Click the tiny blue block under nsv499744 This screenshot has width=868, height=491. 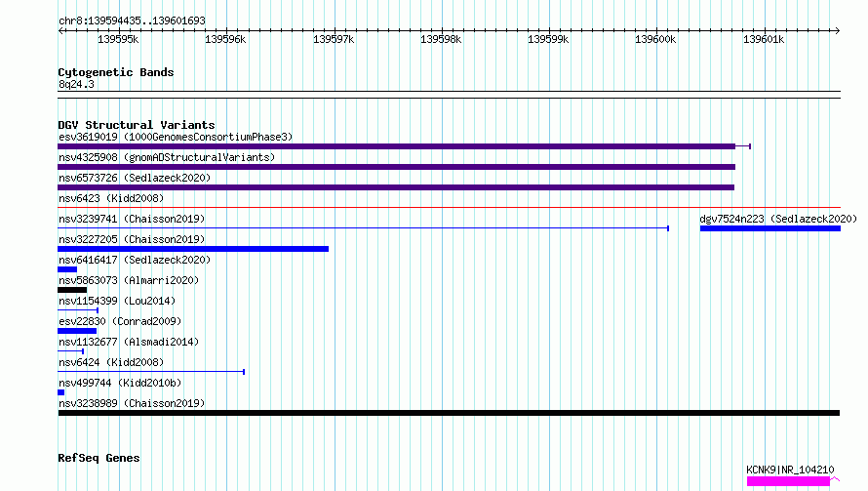pyautogui.click(x=60, y=392)
